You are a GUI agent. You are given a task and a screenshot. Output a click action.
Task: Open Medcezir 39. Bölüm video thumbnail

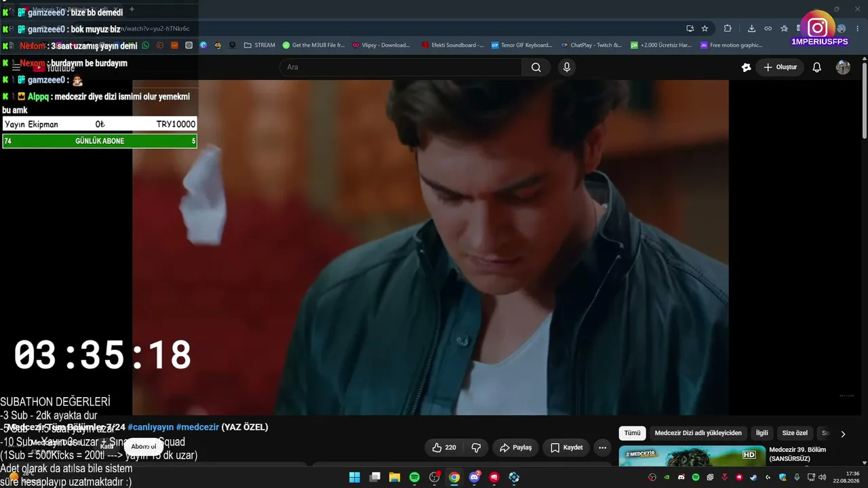(692, 456)
